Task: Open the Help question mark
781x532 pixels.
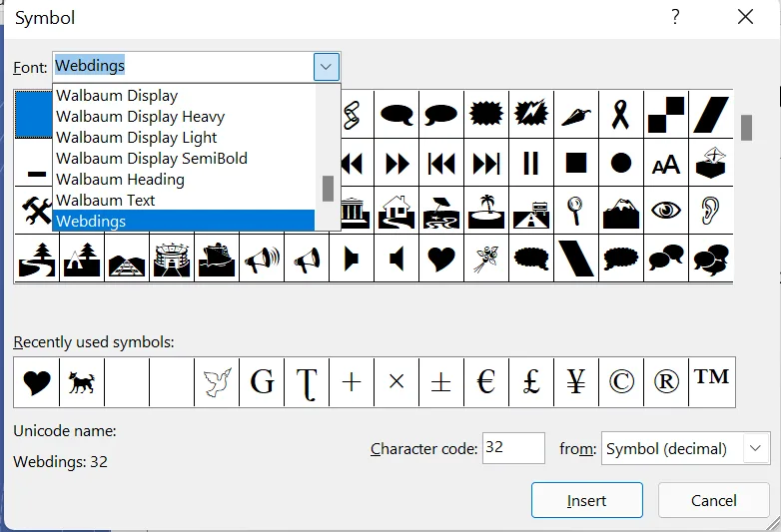Action: (x=675, y=17)
